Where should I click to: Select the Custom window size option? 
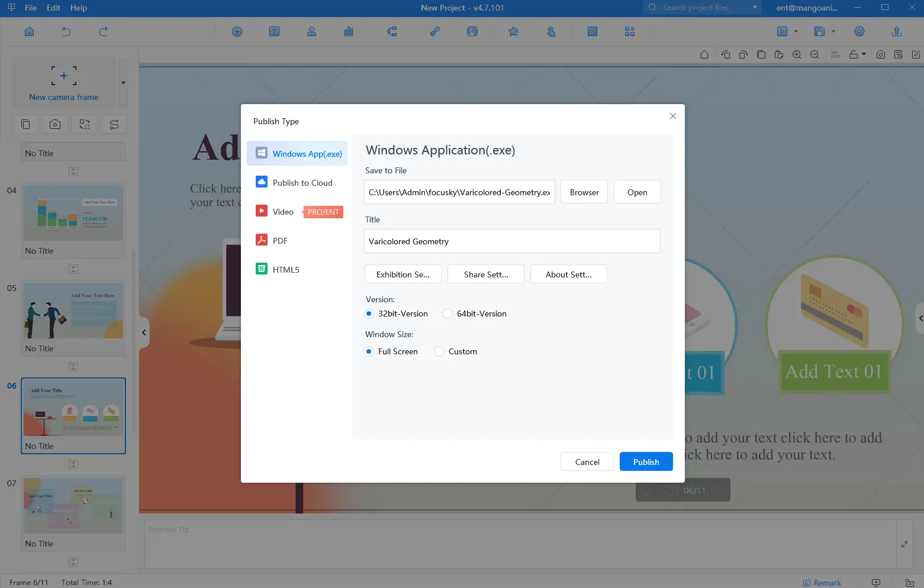tap(439, 351)
